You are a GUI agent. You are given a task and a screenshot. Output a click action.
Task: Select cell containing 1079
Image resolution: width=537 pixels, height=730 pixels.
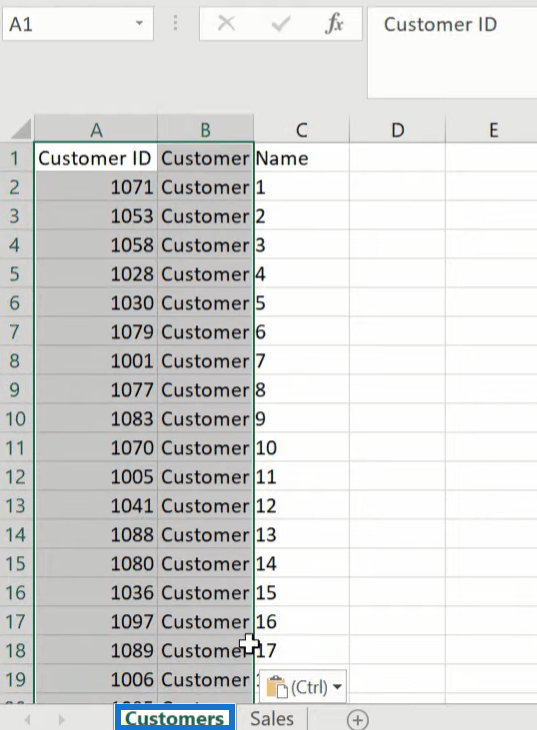[x=95, y=332]
